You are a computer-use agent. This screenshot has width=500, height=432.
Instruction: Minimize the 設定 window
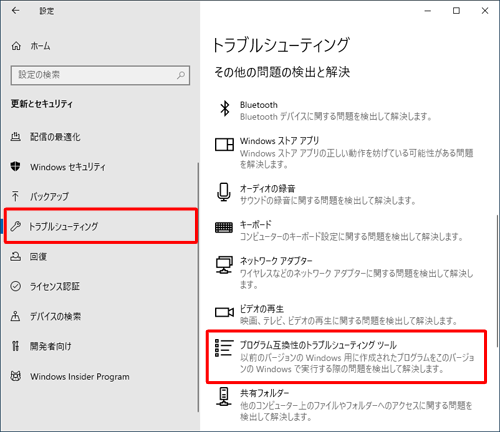pos(428,11)
